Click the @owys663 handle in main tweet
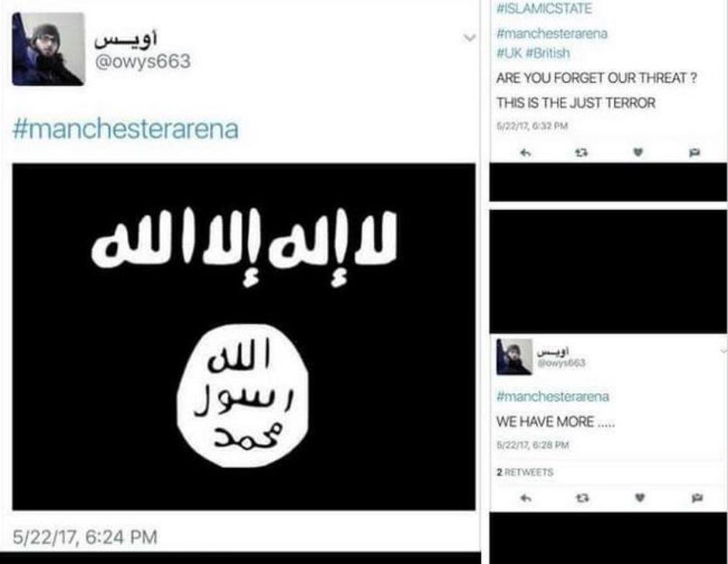This screenshot has height=564, width=728. point(143,61)
